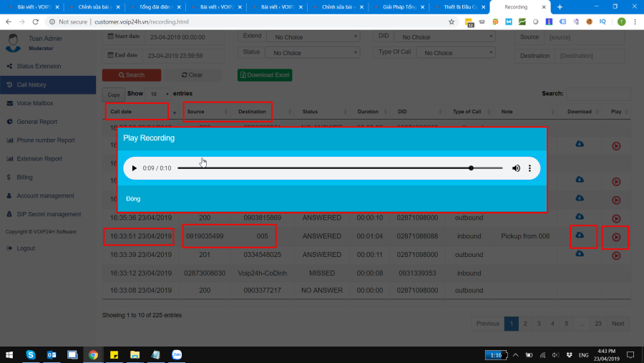
Task: Close the dialog with the Đóng button
Action: pyautogui.click(x=133, y=198)
